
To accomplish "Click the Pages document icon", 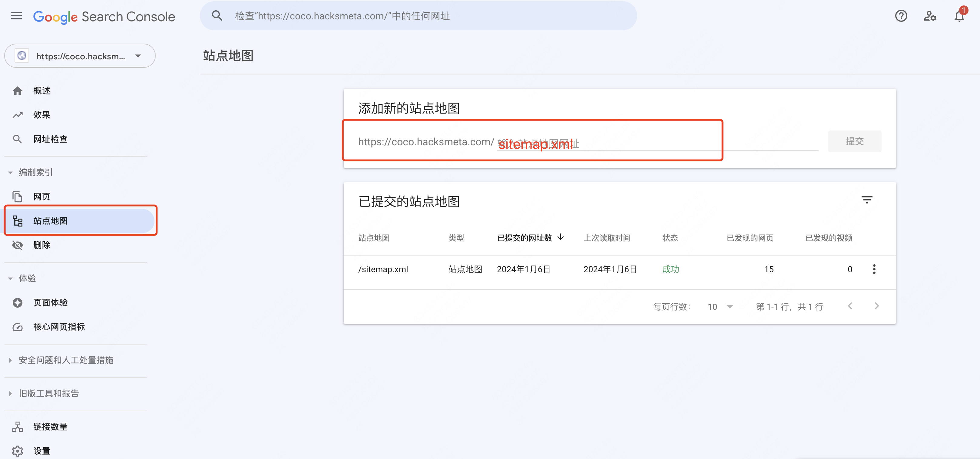I will [18, 196].
